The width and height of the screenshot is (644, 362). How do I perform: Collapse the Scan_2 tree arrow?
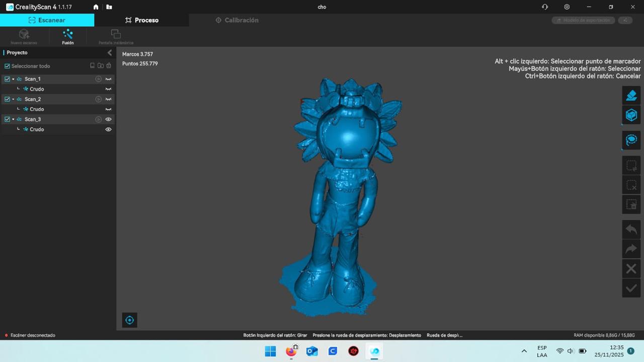click(x=13, y=99)
